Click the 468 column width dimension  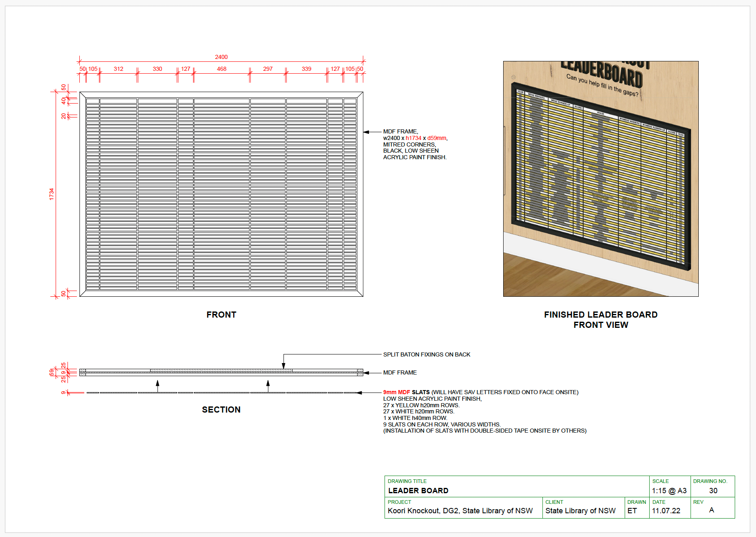click(x=222, y=69)
